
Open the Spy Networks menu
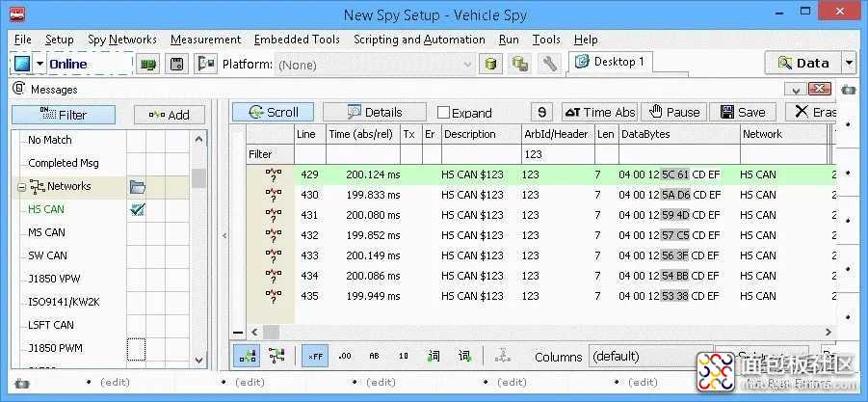click(122, 40)
